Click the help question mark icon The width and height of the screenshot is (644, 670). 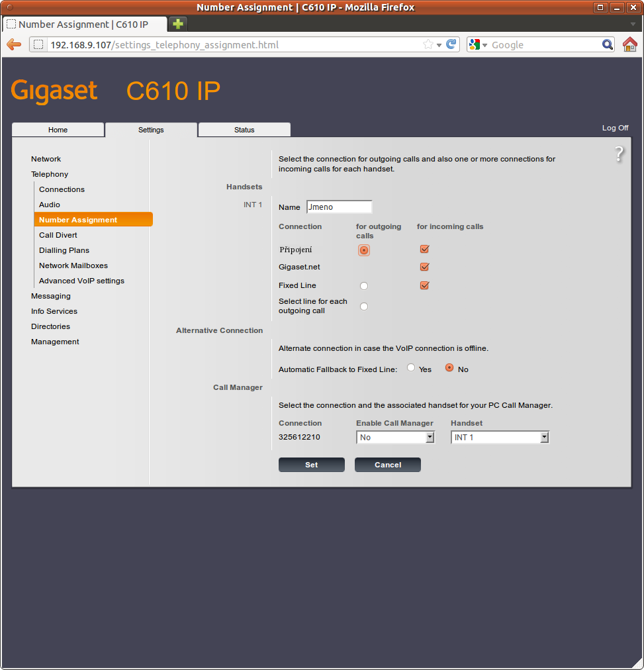pos(619,154)
